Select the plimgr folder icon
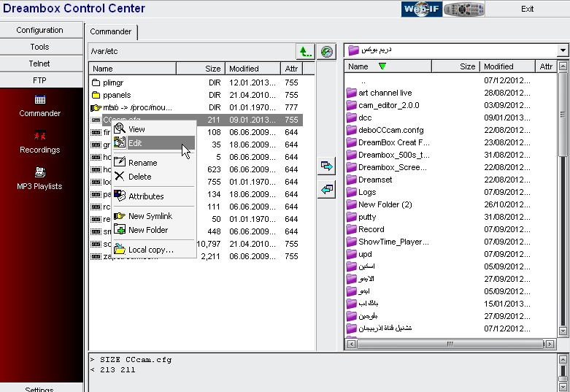The image size is (570, 392). [96, 82]
